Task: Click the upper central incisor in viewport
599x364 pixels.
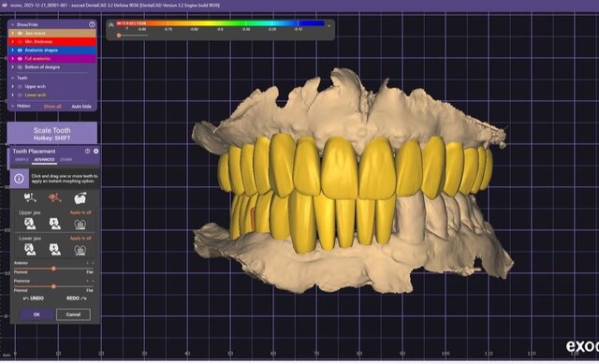Action: coord(339,168)
